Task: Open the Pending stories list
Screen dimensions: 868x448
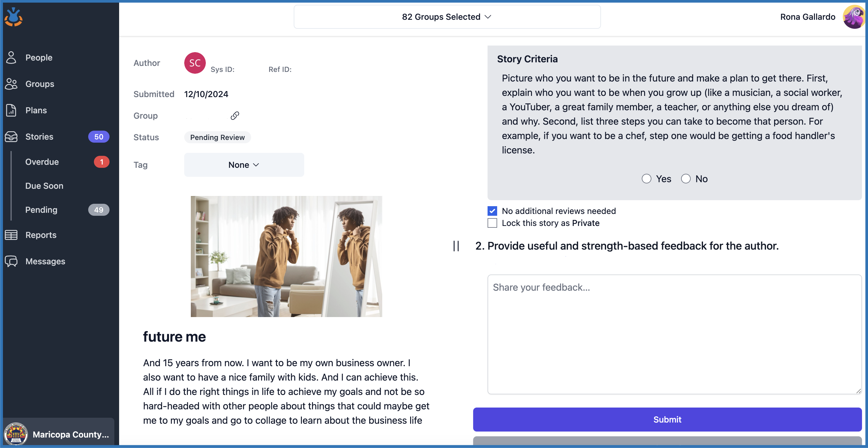Action: (x=41, y=210)
